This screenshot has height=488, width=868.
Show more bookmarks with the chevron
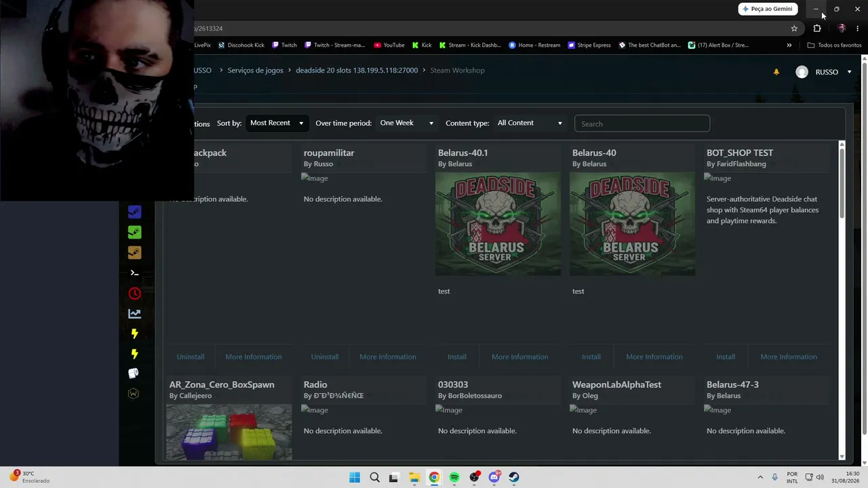[789, 45]
